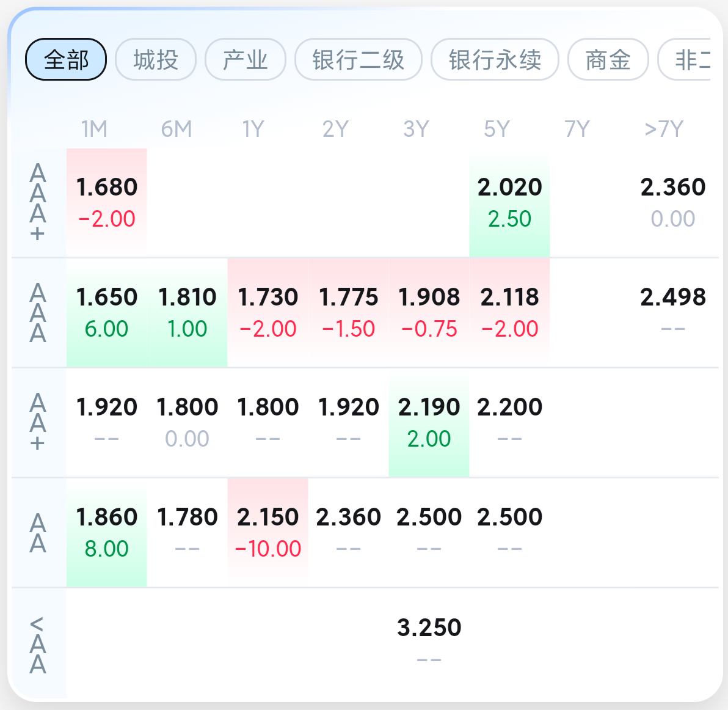Select the 全部 filter tab
728x710 pixels.
(x=66, y=60)
